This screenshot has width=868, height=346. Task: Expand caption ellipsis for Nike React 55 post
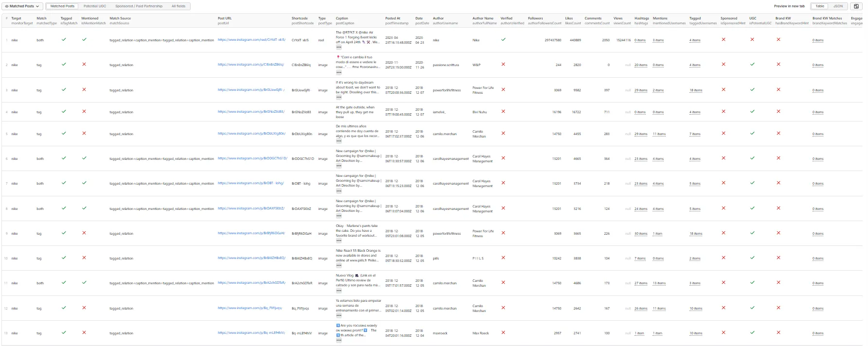pyautogui.click(x=339, y=265)
